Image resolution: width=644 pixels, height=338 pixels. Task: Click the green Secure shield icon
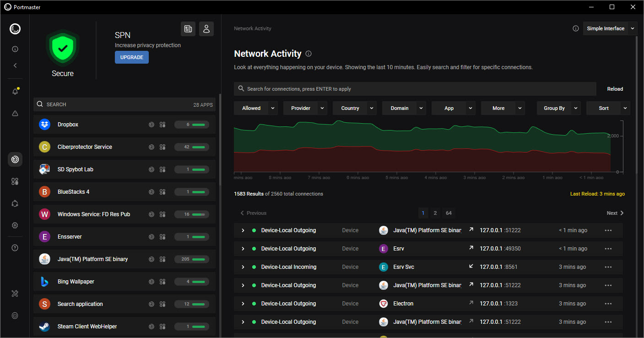(x=63, y=47)
